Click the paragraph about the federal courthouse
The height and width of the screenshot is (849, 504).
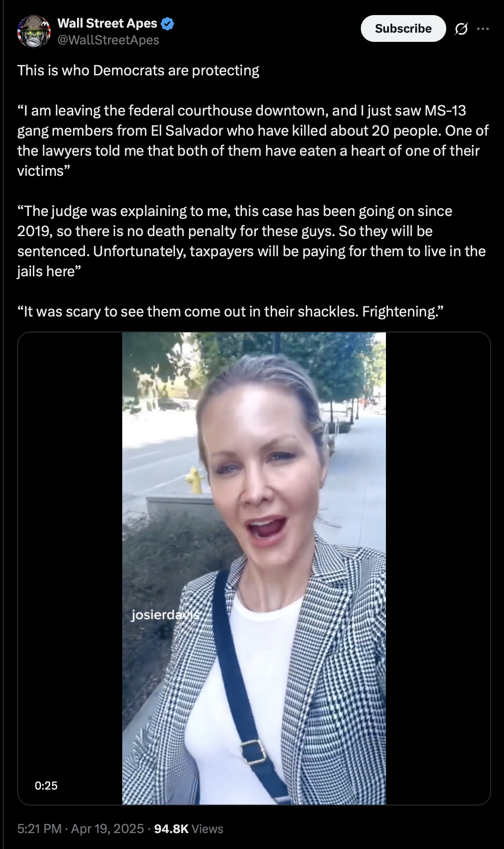(x=252, y=141)
